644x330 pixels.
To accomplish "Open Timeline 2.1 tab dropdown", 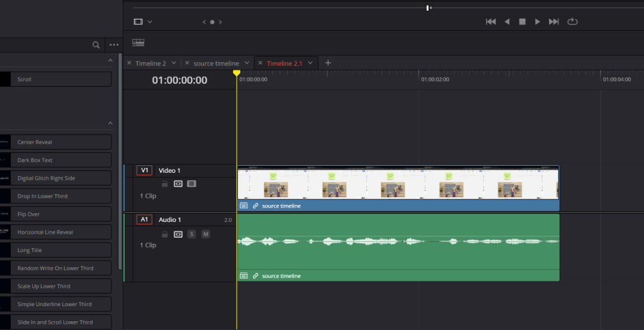I will [310, 63].
